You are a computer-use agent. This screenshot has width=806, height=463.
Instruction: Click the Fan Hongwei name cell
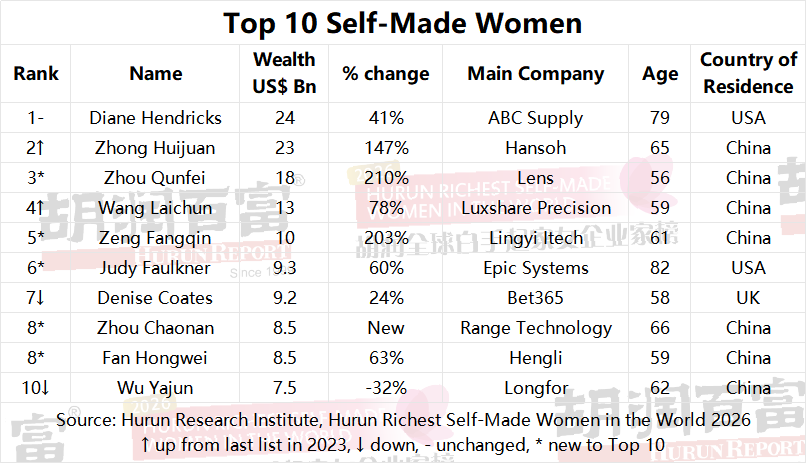tap(156, 358)
